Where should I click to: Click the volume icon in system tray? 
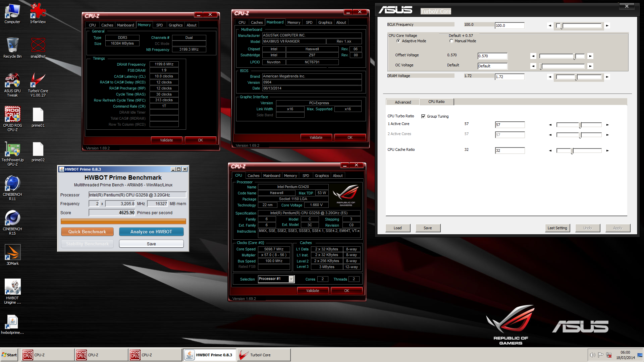pos(593,355)
